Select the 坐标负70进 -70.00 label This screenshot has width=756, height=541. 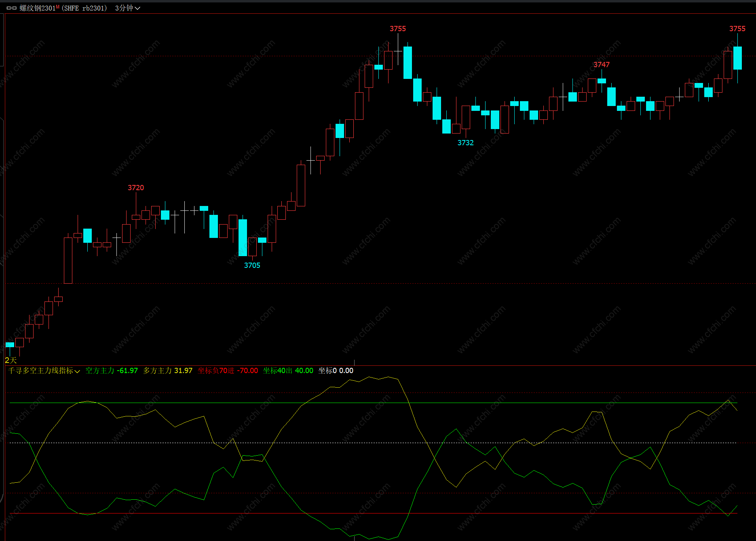point(228,371)
